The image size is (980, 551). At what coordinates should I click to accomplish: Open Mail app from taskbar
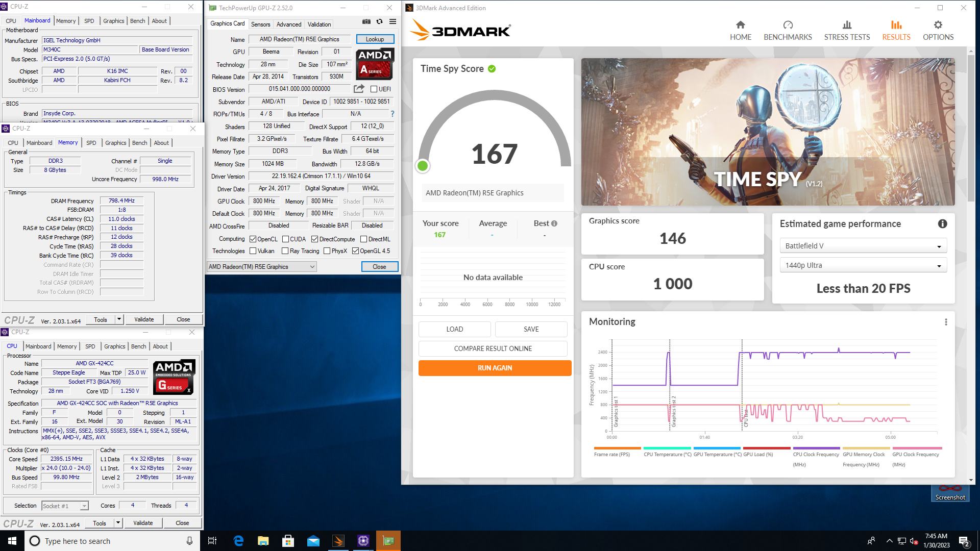[x=313, y=541]
